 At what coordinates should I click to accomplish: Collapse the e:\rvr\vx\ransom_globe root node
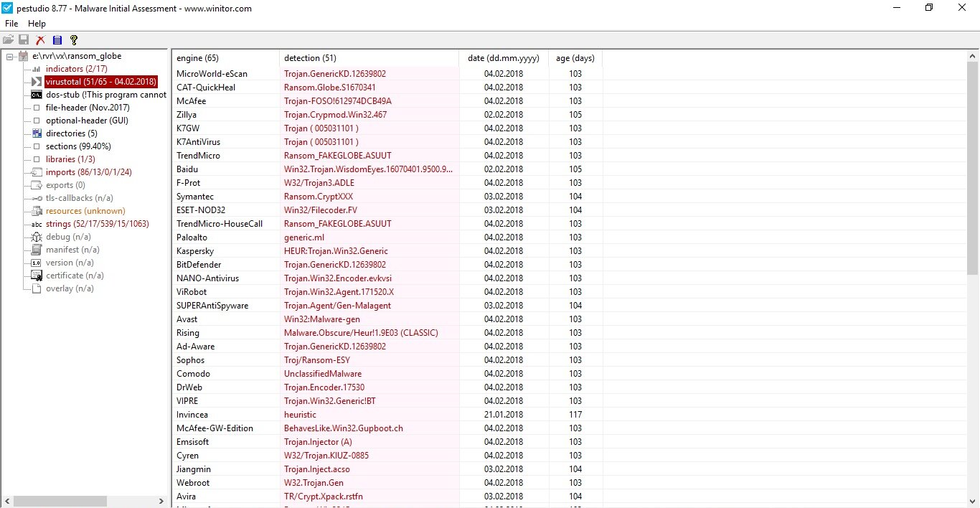tap(9, 56)
